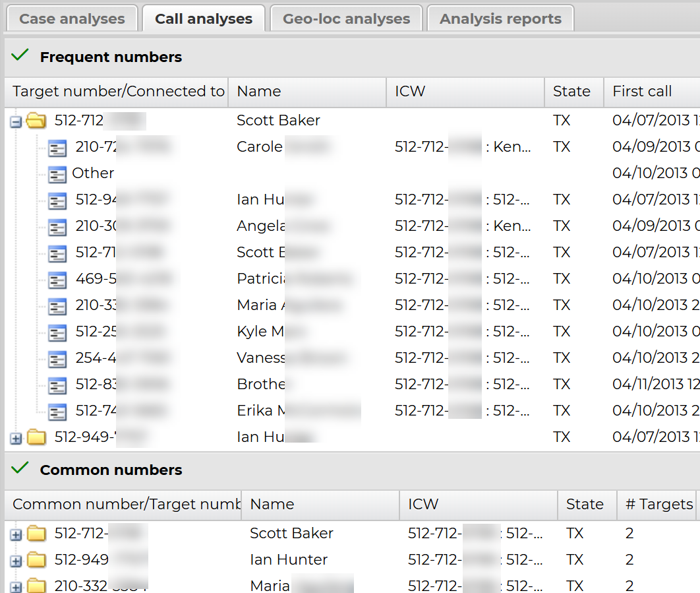Toggle the Common numbers green checkmark
This screenshot has height=593, width=700.
pyautogui.click(x=20, y=469)
